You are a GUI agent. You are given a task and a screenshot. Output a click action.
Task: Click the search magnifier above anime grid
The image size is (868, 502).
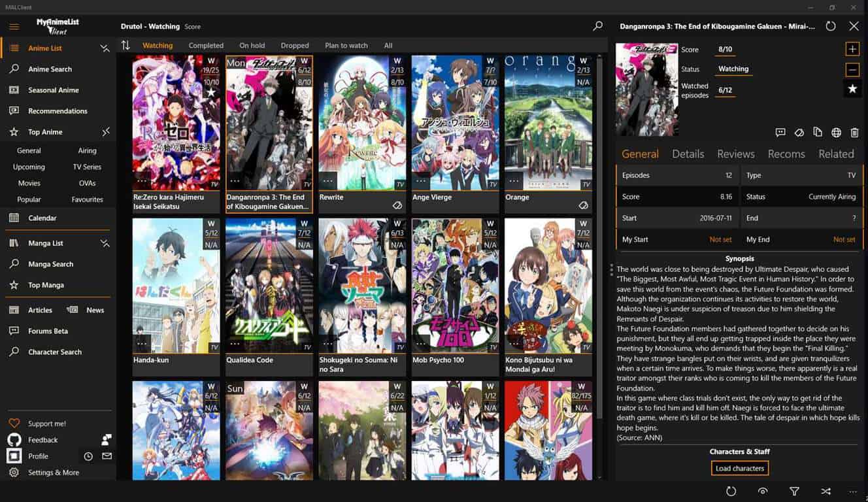pyautogui.click(x=597, y=26)
